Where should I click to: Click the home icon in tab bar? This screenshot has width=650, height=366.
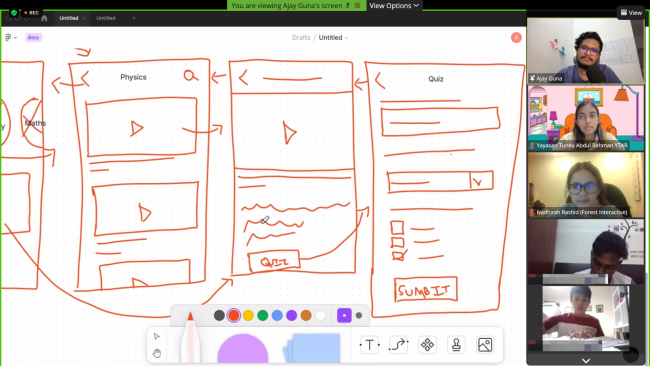pos(44,18)
